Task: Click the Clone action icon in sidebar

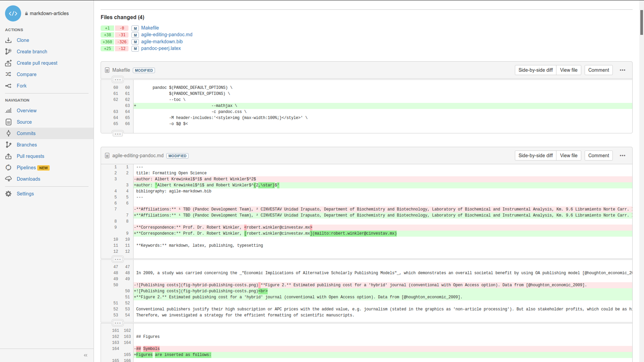Action: (8, 40)
